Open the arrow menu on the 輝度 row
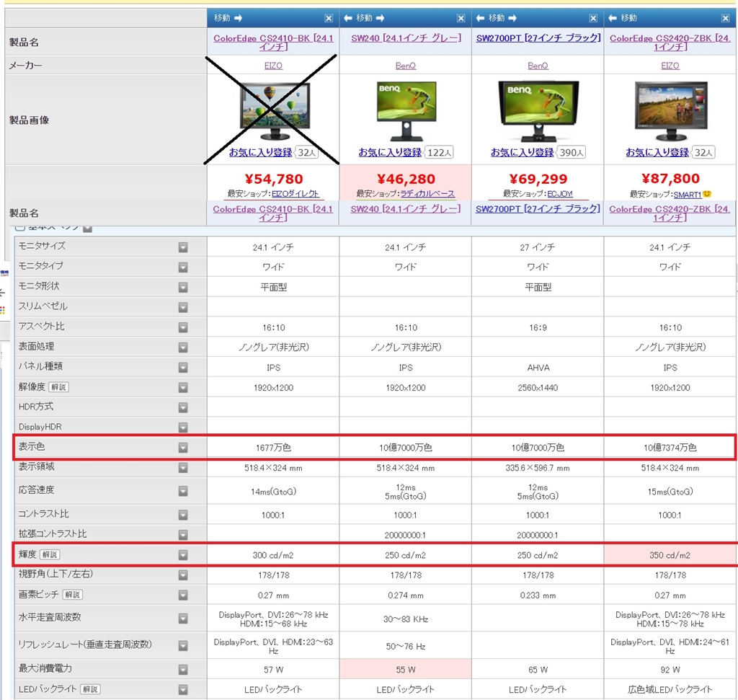 pyautogui.click(x=183, y=555)
